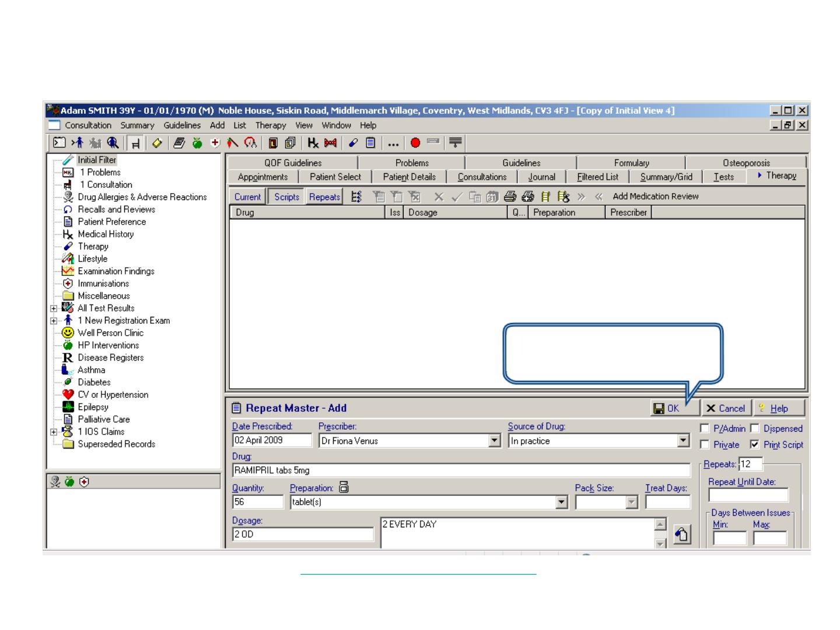Click the dosage lookup icon beside dosage text
The height and width of the screenshot is (630, 840).
681,534
